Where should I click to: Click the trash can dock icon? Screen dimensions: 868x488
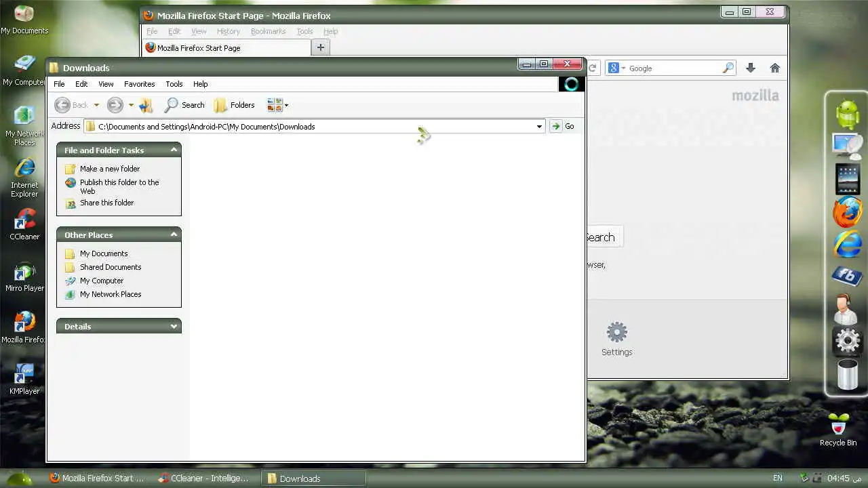pyautogui.click(x=848, y=375)
